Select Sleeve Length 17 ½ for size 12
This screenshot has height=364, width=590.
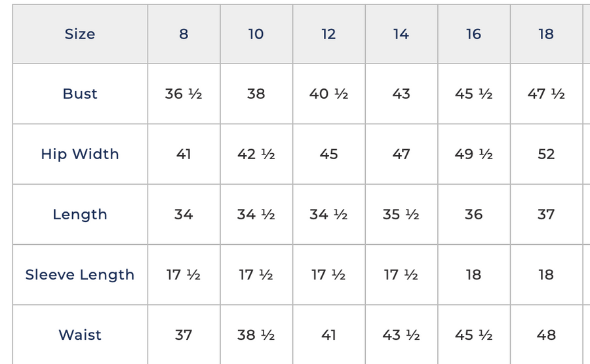tap(328, 274)
